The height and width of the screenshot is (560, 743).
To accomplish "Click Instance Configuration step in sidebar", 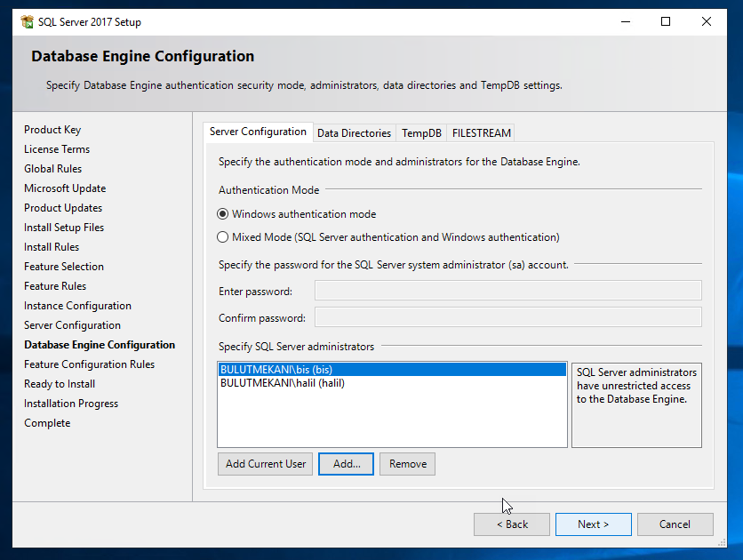I will (x=77, y=306).
